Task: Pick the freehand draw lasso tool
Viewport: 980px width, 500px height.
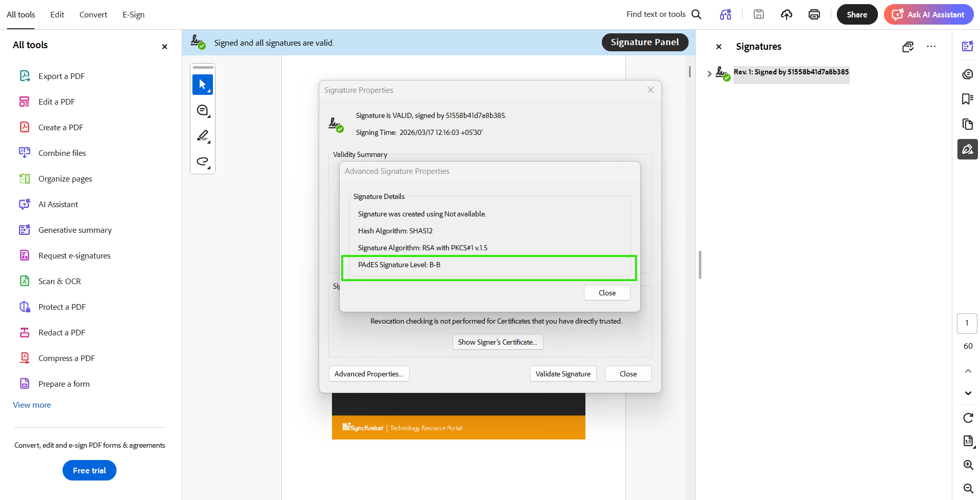Action: pos(203,162)
